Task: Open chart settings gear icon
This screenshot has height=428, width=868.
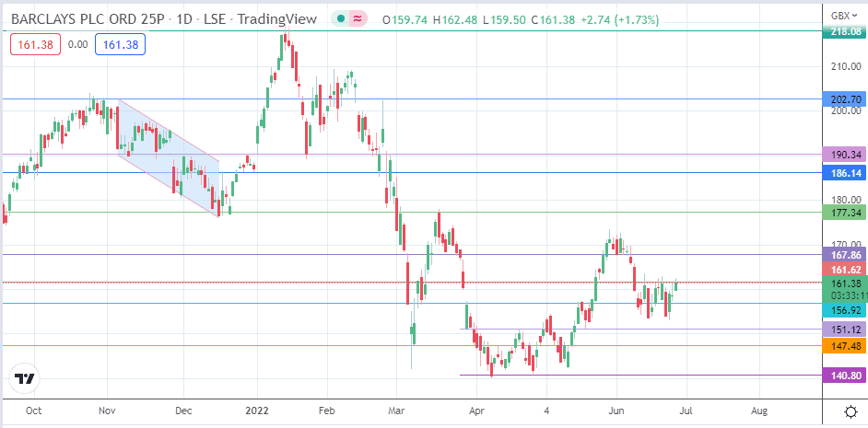Action: pos(850,412)
